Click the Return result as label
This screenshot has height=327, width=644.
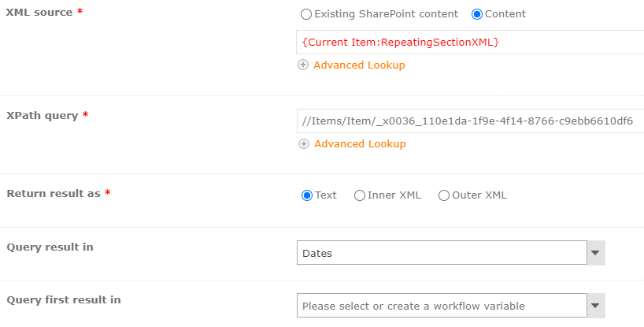[x=54, y=193]
